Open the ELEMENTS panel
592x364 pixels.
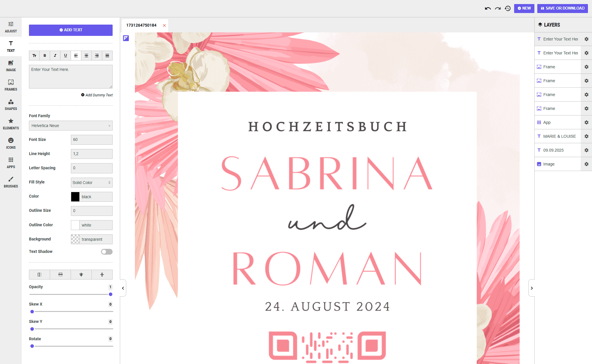[x=11, y=124]
